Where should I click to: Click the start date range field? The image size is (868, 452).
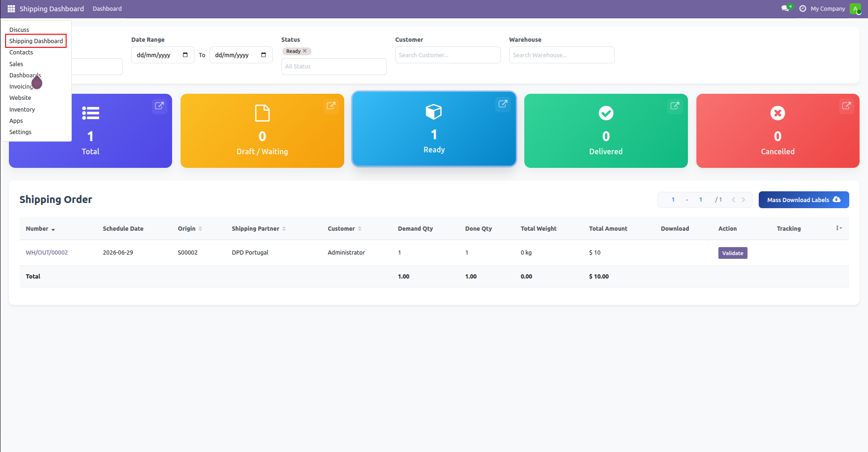tap(163, 55)
